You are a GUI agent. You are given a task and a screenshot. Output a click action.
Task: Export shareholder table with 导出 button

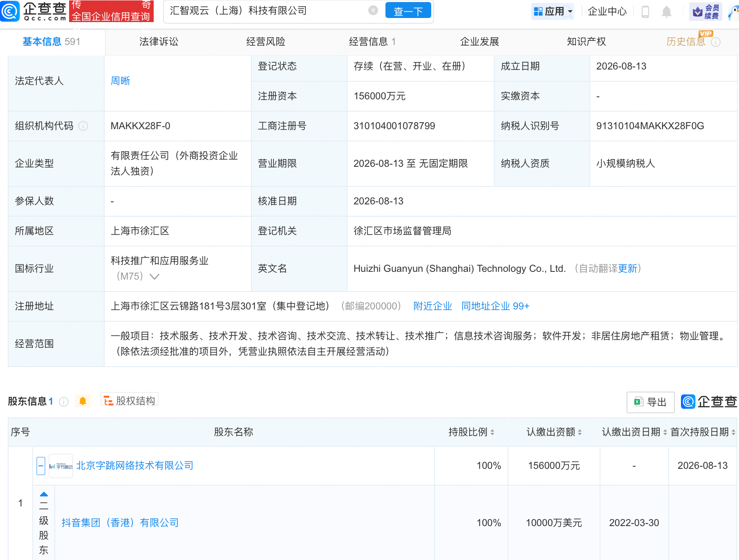coord(650,402)
